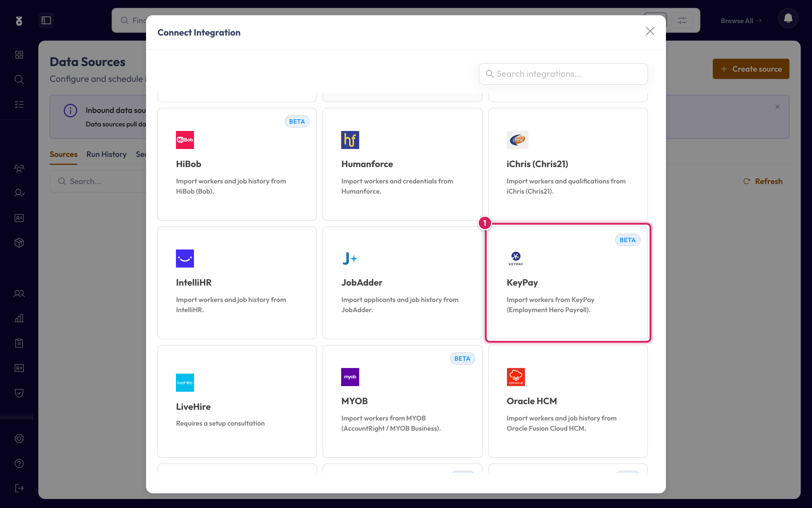Image resolution: width=812 pixels, height=508 pixels.
Task: Open the clipboard icon in sidebar
Action: (x=19, y=343)
